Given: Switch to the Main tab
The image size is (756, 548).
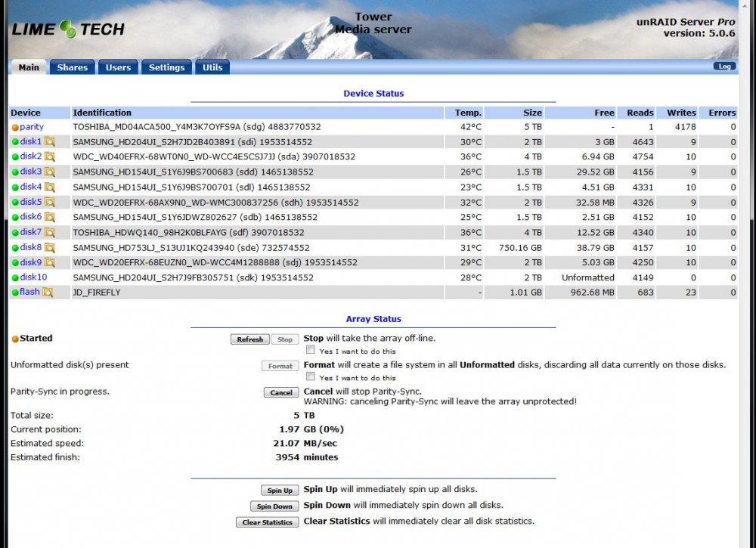Looking at the screenshot, I should coord(29,67).
